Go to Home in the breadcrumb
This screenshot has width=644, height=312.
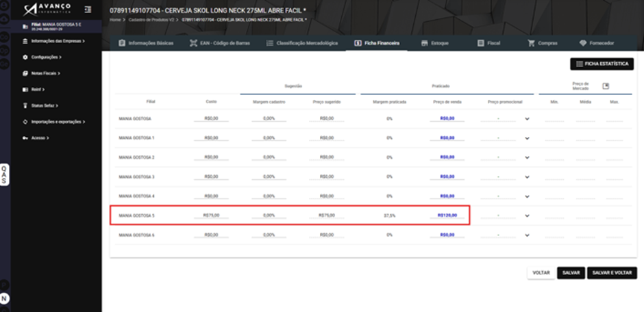tap(114, 20)
